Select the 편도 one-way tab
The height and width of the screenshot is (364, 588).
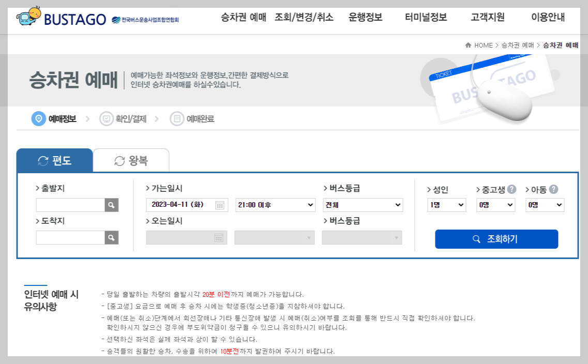(x=55, y=160)
